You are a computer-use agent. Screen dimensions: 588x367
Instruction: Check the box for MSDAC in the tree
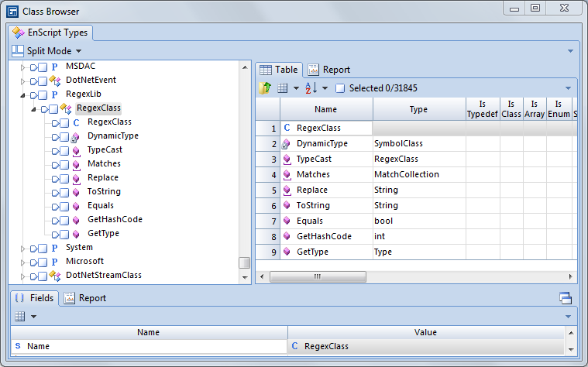click(43, 67)
